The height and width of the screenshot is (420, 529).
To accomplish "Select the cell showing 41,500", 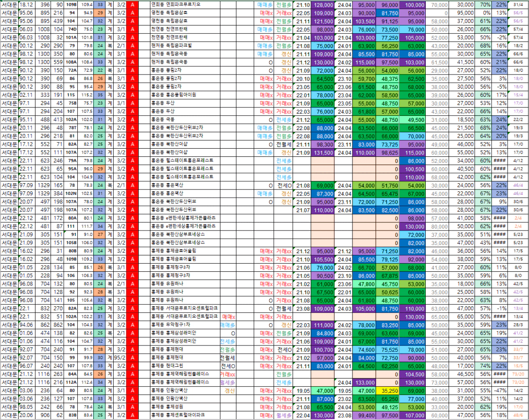I will coord(462,62).
